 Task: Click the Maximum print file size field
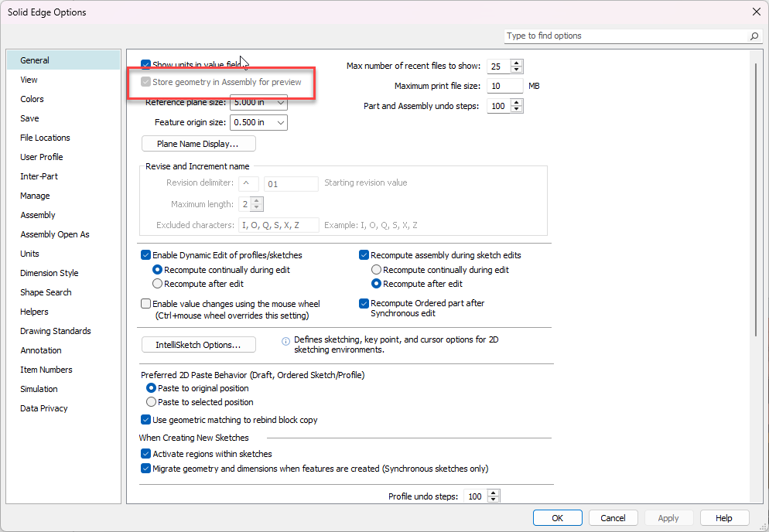click(505, 86)
